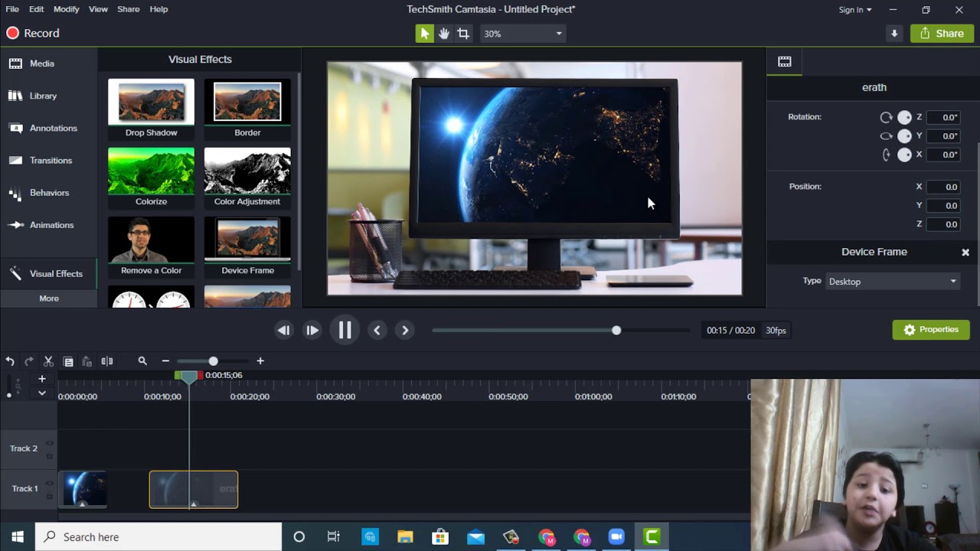Click the Record button
The height and width of the screenshot is (551, 980).
33,33
